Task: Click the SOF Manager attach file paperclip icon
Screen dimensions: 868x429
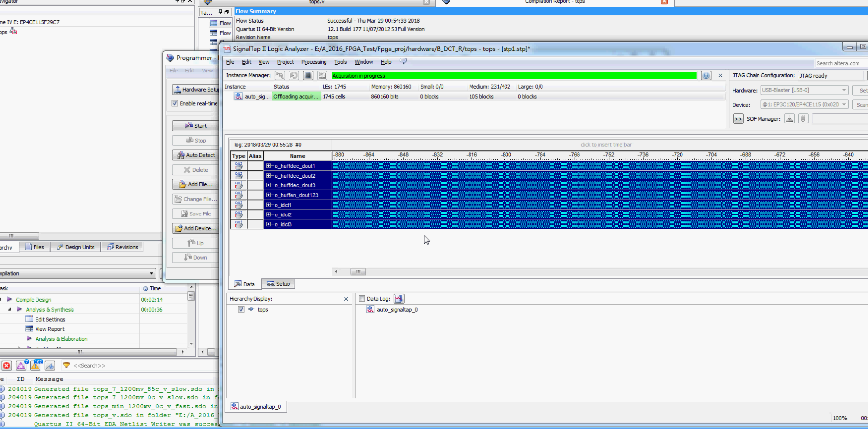Action: pos(803,119)
